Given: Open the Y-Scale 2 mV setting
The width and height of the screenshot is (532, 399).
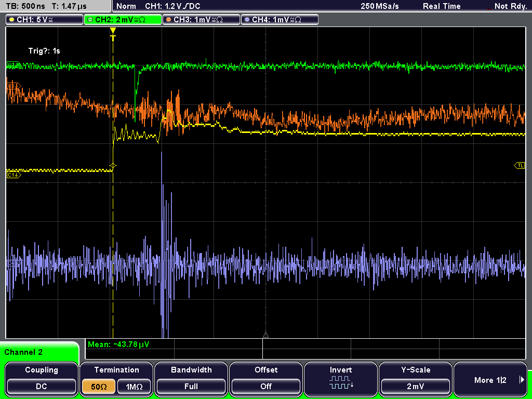Looking at the screenshot, I should 415,386.
